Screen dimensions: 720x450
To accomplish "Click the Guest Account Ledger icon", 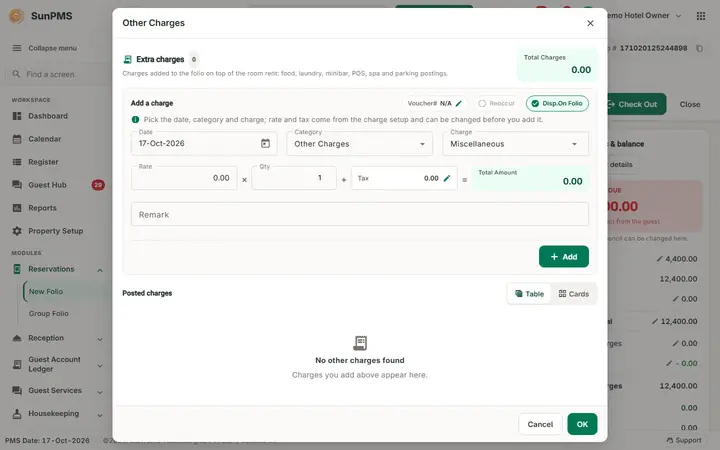I will coord(17,364).
